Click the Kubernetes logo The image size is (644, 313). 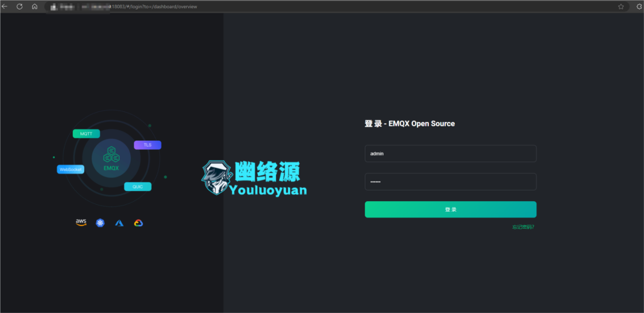[x=100, y=222]
